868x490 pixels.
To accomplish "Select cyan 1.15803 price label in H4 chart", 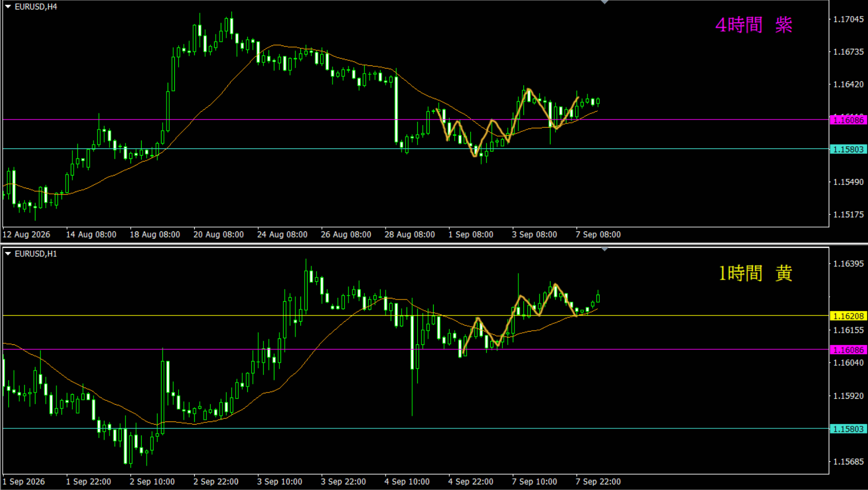I will (x=848, y=149).
